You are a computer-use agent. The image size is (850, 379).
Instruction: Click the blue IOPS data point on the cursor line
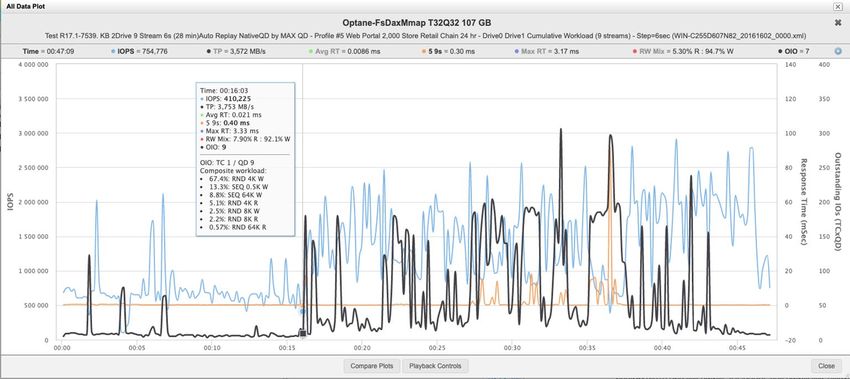click(302, 311)
